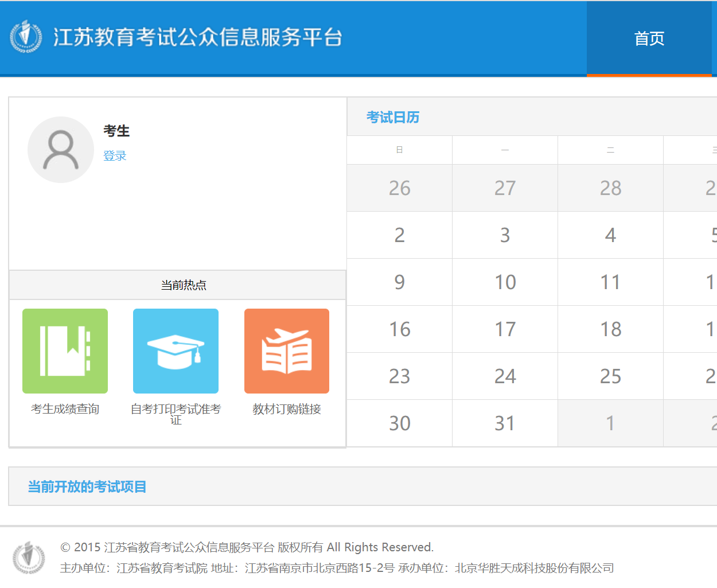This screenshot has width=717, height=588.
Task: Click the 当前开放的考试项目 section heading
Action: pyautogui.click(x=87, y=487)
